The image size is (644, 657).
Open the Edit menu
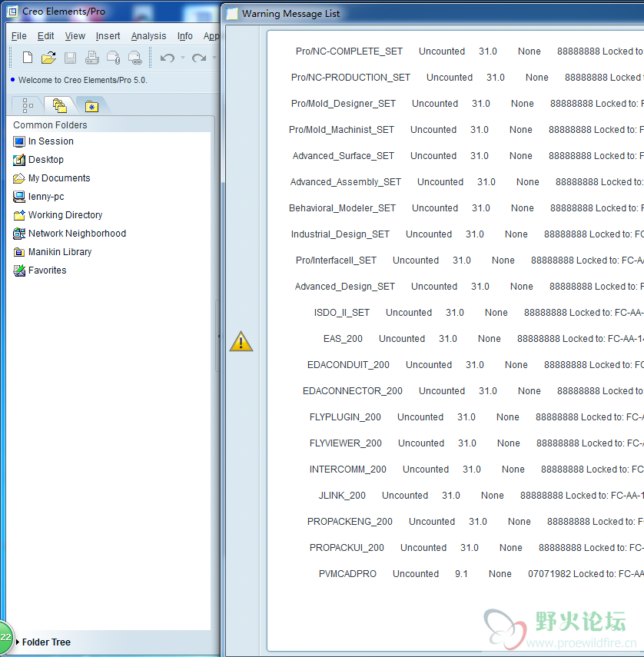pos(45,36)
